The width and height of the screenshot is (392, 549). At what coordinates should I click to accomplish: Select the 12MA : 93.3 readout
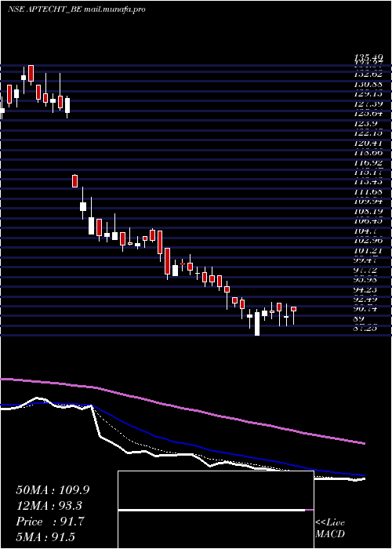tap(50, 506)
